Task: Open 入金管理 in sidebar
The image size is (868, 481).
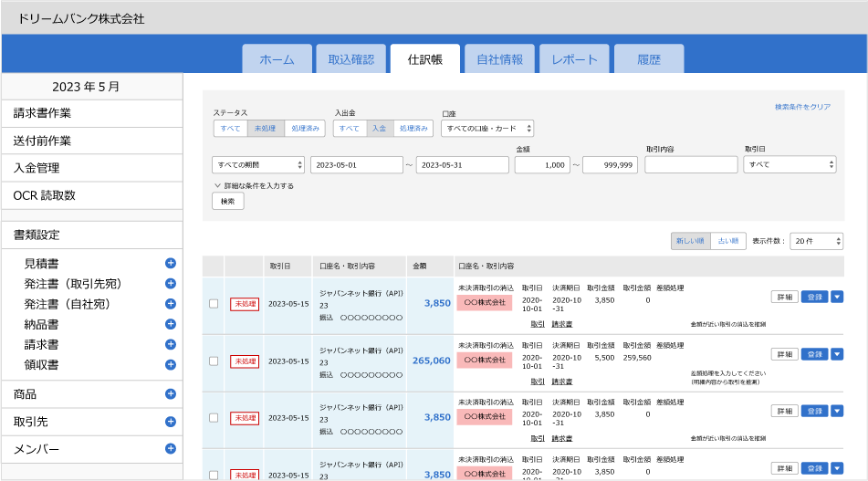Action: (92, 168)
